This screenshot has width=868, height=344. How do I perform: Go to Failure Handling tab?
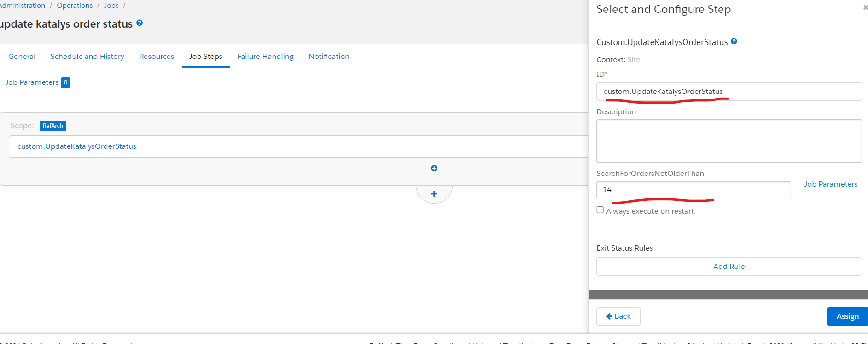coord(265,57)
